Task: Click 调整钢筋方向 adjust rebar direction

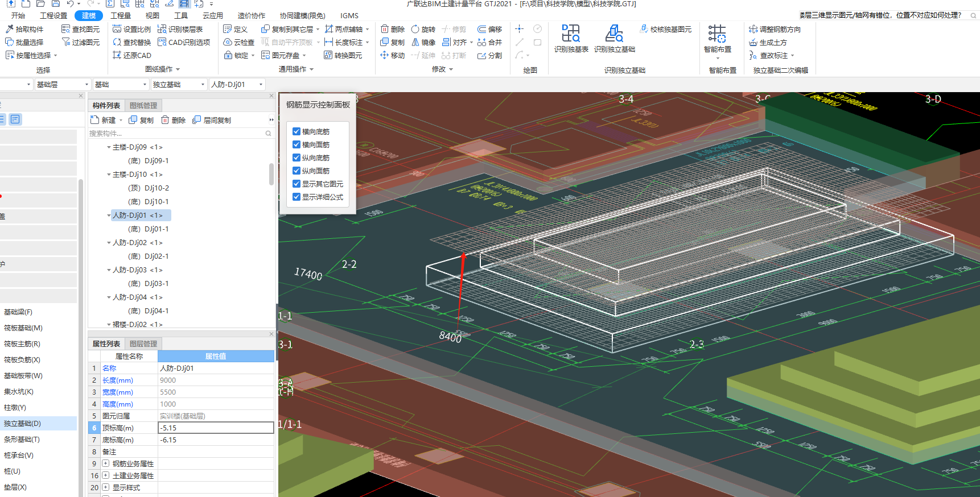Action: click(x=775, y=29)
